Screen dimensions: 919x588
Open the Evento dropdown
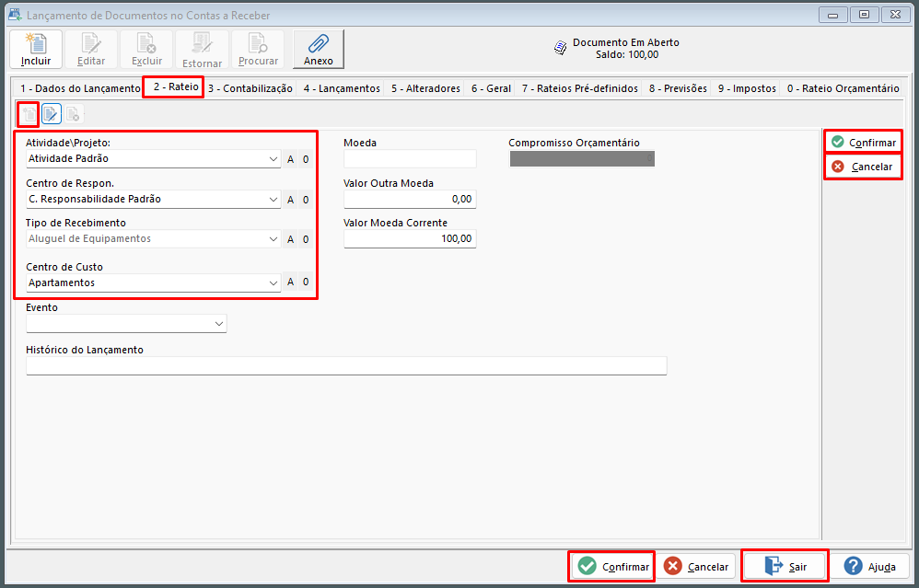219,323
